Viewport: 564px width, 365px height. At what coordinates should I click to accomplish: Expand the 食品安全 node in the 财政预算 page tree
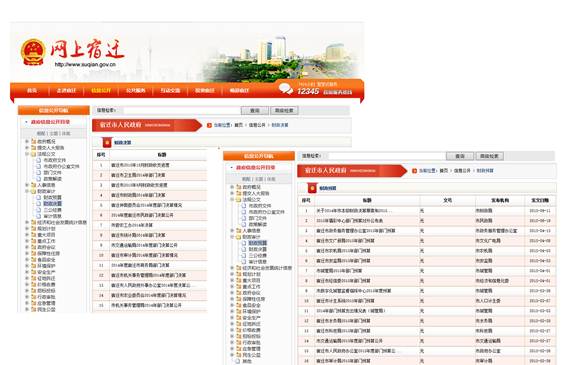(232, 305)
